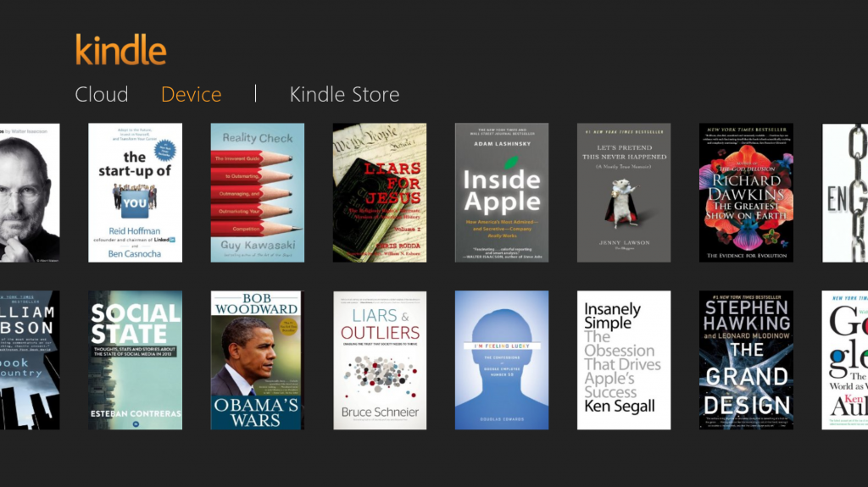The height and width of the screenshot is (487, 868).
Task: Open The Start-up of You book
Action: pos(135,192)
